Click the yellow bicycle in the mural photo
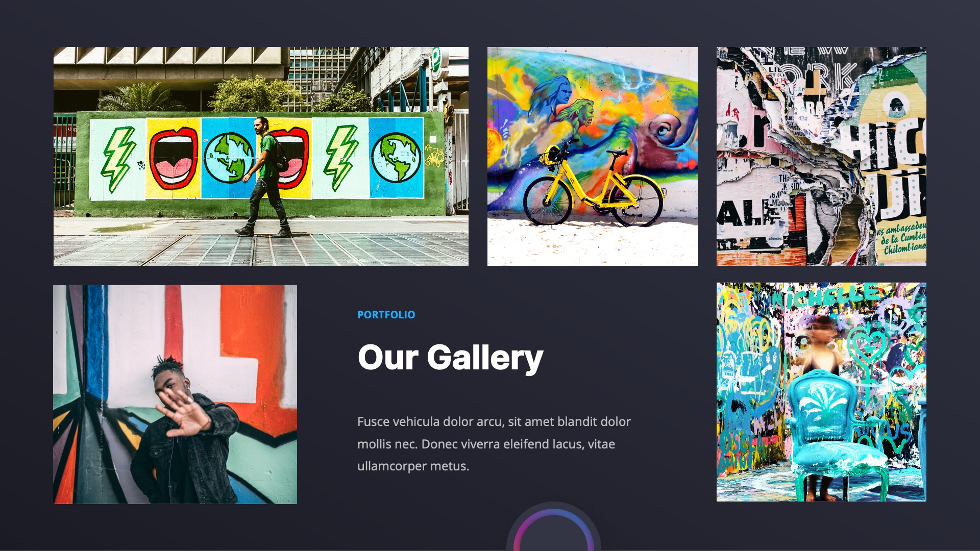This screenshot has width=980, height=551. pyautogui.click(x=594, y=185)
